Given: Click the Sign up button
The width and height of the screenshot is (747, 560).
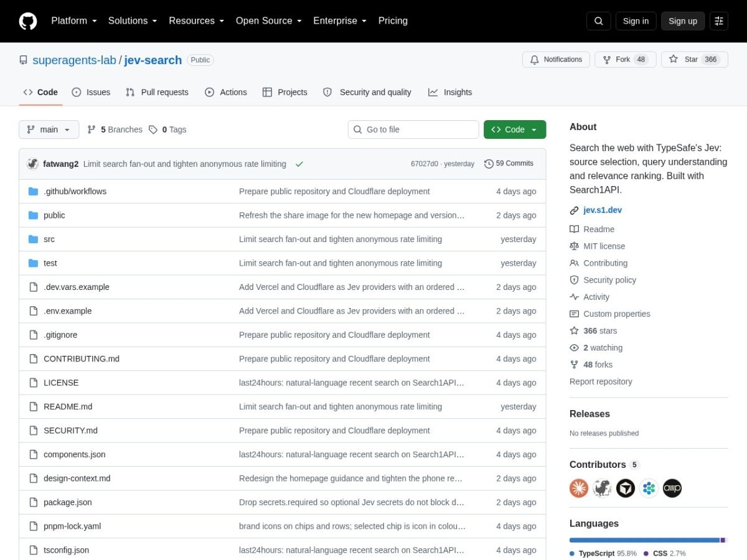Looking at the screenshot, I should coord(683,21).
